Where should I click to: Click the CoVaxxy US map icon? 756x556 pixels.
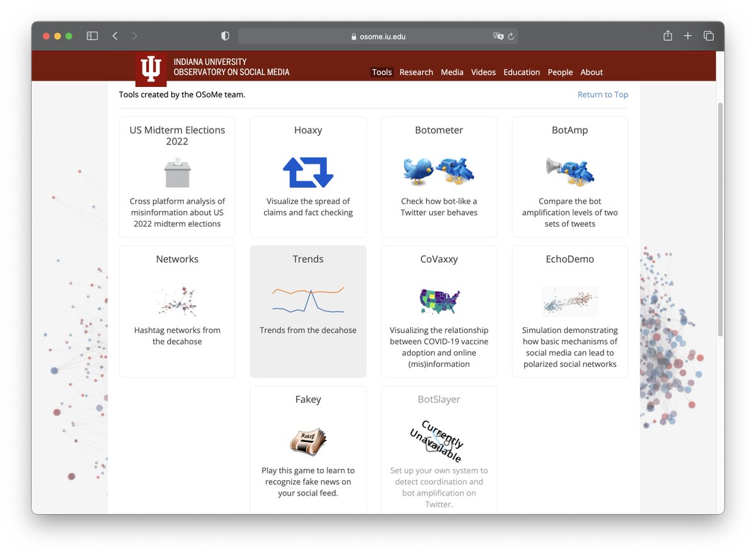point(439,301)
